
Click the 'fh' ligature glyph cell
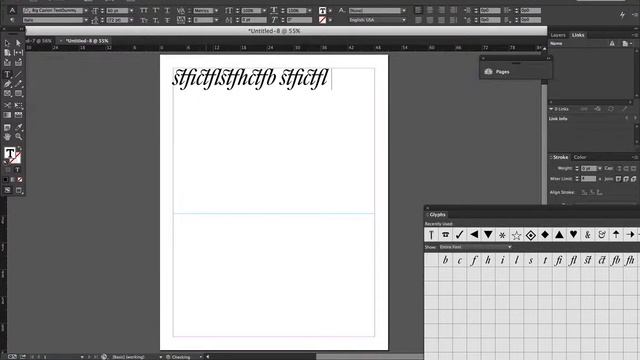click(x=630, y=260)
